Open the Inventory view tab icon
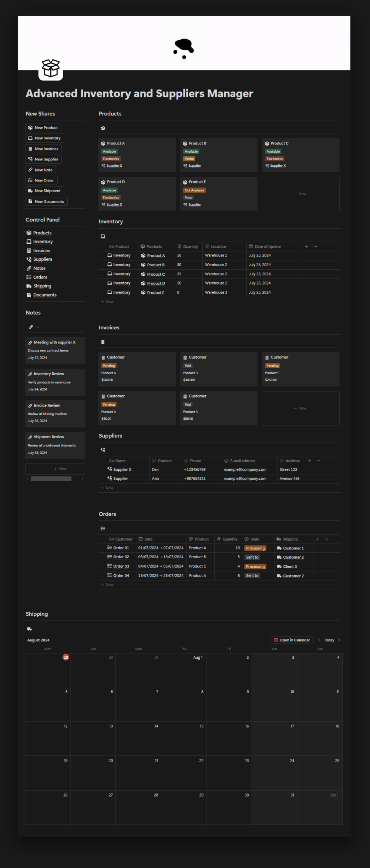The width and height of the screenshot is (370, 868). pyautogui.click(x=103, y=236)
